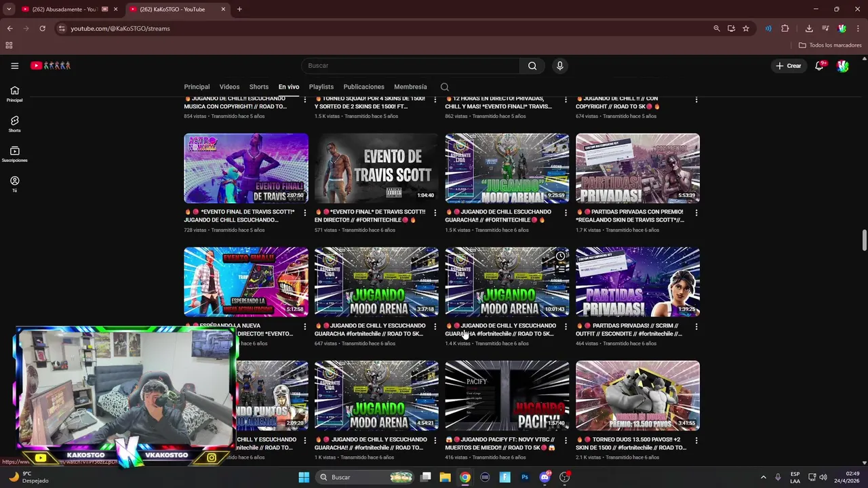
Task: Open the Tú section in the sidebar
Action: click(14, 184)
